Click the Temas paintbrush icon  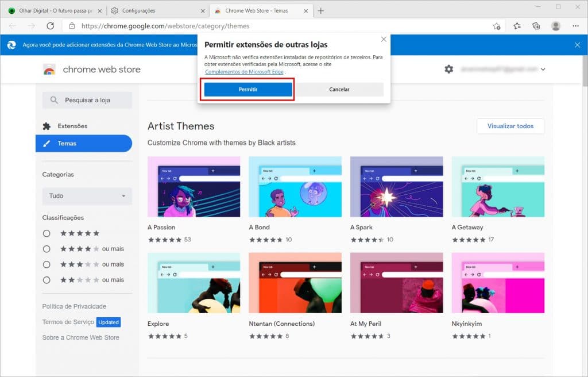47,144
